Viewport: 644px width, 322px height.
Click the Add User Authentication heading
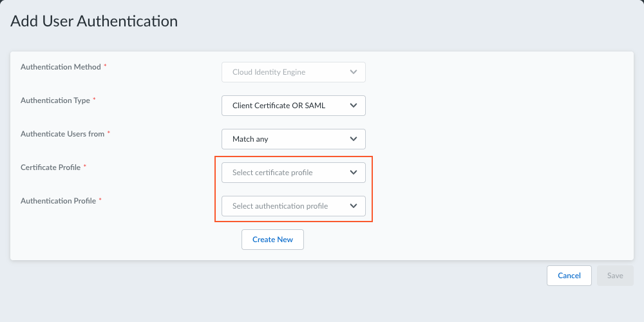pyautogui.click(x=94, y=21)
